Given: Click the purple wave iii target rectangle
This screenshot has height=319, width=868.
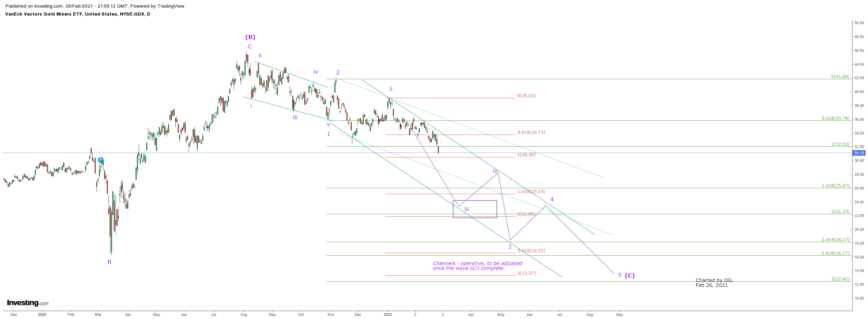Looking at the screenshot, I should pyautogui.click(x=475, y=209).
